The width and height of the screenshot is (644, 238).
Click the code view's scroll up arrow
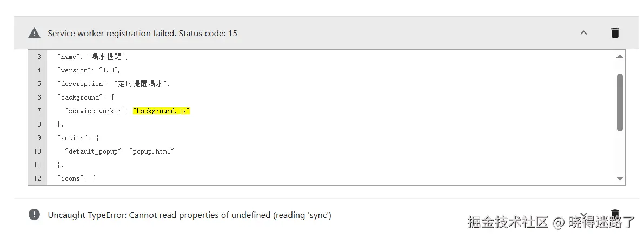(620, 56)
